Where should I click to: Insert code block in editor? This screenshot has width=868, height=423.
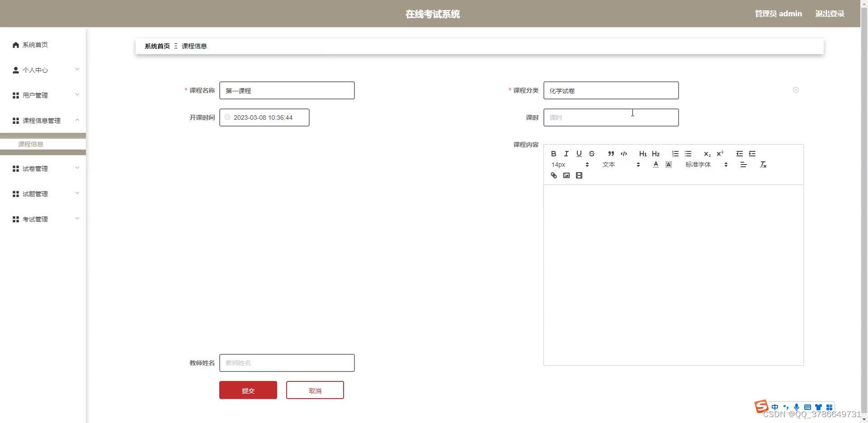pyautogui.click(x=624, y=154)
